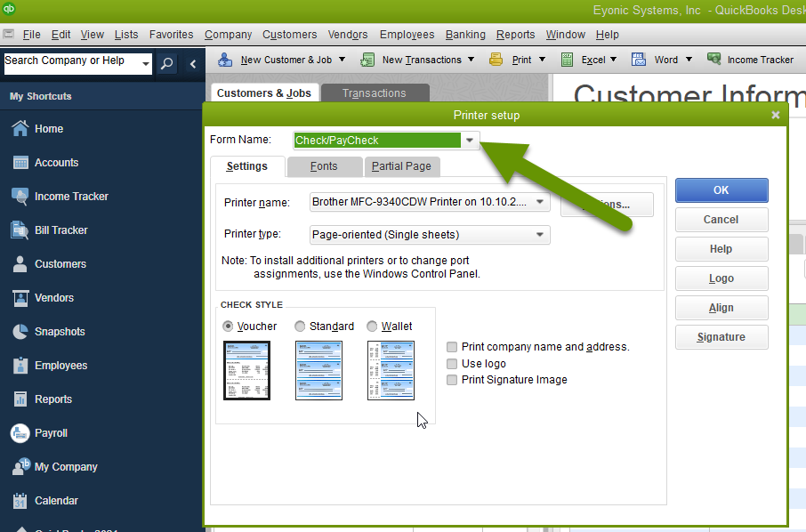Click the New Customer & Job icon
806x532 pixels.
(x=225, y=60)
